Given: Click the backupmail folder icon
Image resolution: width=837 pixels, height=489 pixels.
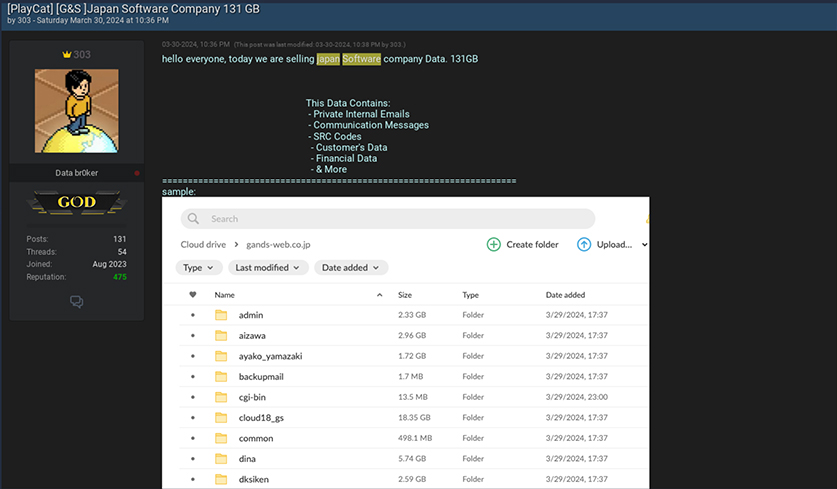Looking at the screenshot, I should [x=221, y=376].
